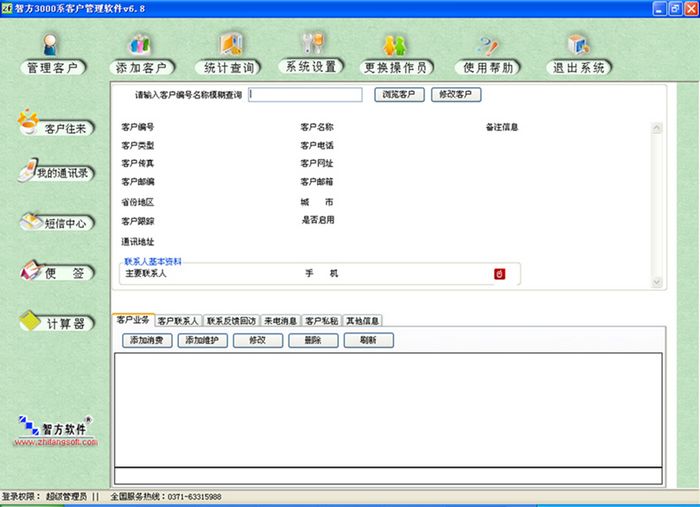Image resolution: width=700 pixels, height=507 pixels.
Task: Switch to the 客户联系人 tab
Action: click(x=178, y=321)
